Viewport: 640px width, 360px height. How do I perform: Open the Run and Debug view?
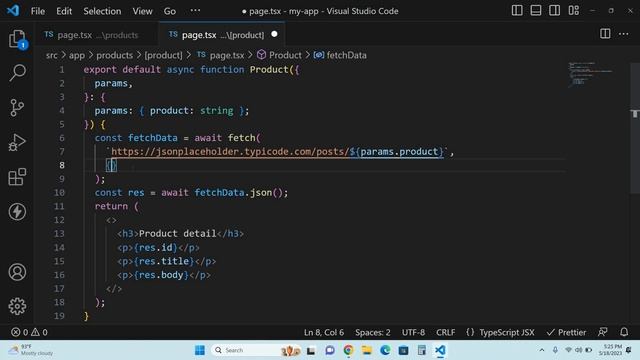tap(17, 143)
